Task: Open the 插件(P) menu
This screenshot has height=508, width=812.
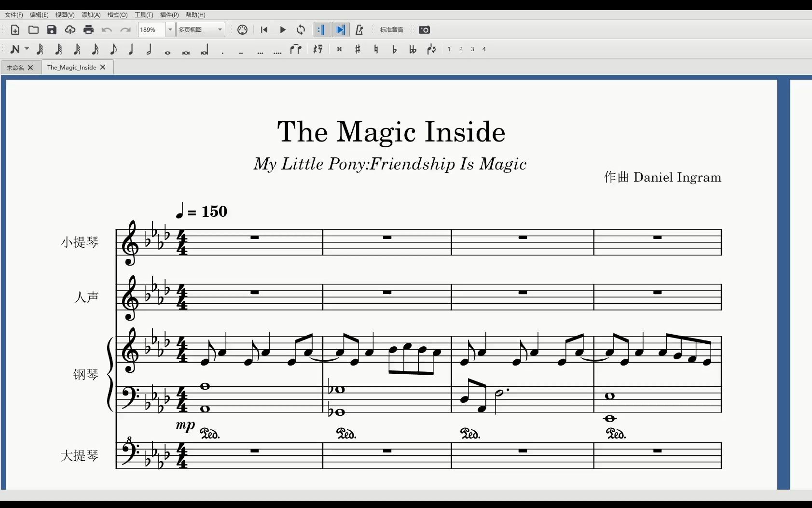Action: tap(169, 15)
